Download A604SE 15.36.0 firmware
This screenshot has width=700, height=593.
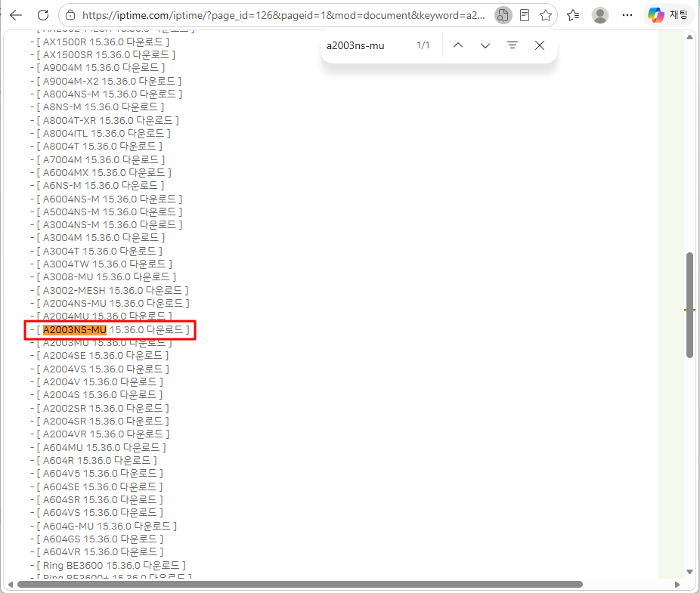[100, 486]
